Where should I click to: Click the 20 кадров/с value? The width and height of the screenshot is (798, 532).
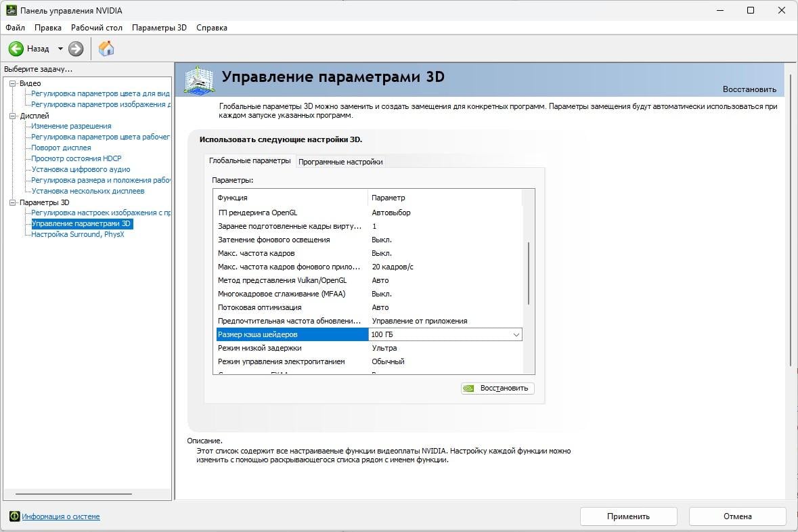pos(393,267)
